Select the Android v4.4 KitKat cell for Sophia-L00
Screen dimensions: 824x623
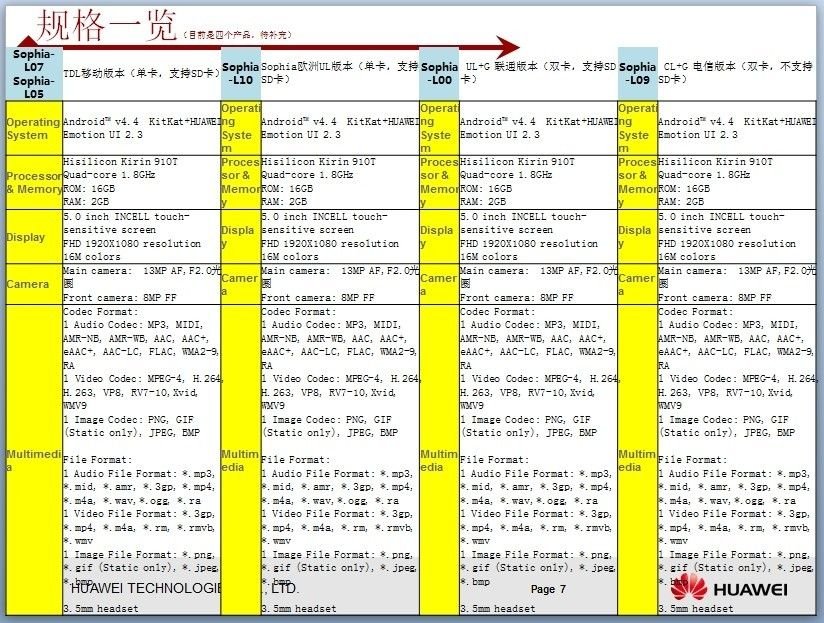click(538, 128)
